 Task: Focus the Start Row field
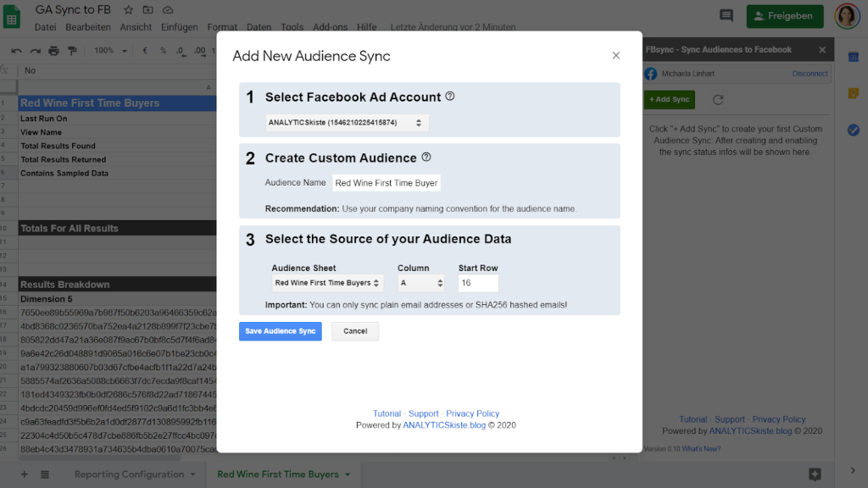[x=478, y=283]
